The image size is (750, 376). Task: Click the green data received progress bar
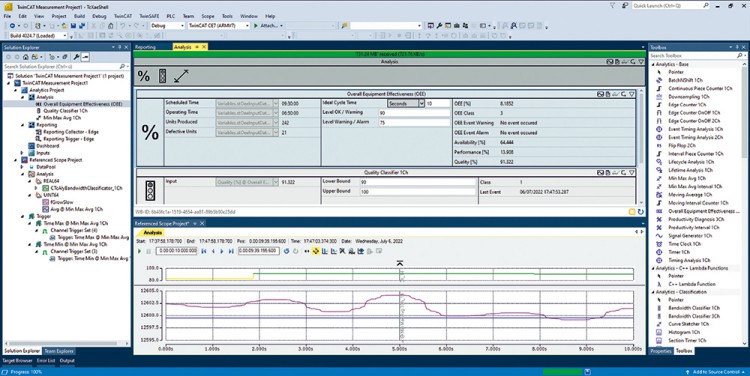pyautogui.click(x=389, y=54)
